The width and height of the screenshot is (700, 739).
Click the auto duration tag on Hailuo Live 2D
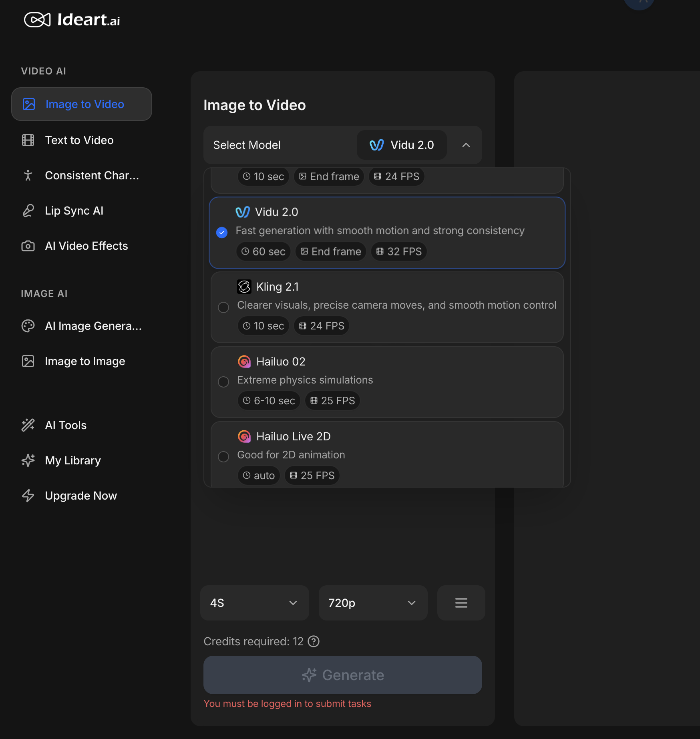(259, 476)
